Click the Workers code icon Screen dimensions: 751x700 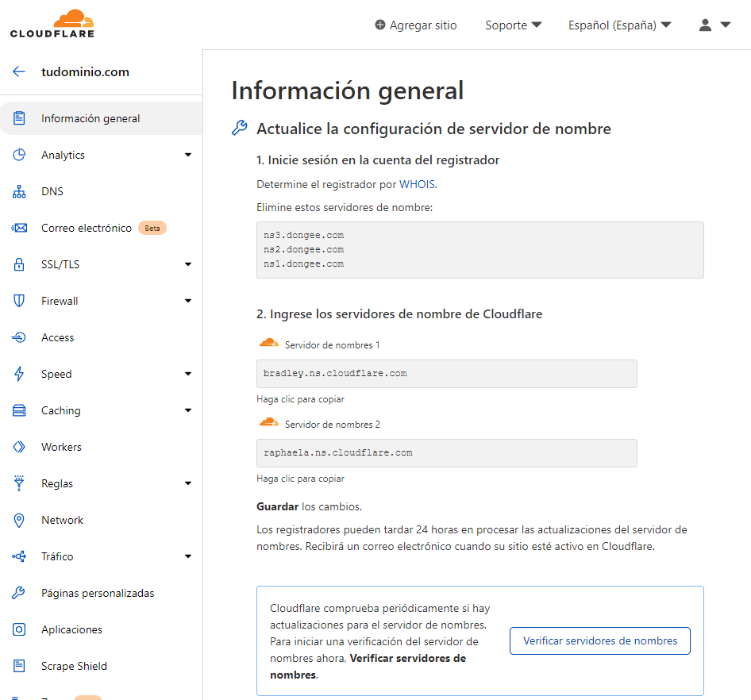(x=19, y=447)
